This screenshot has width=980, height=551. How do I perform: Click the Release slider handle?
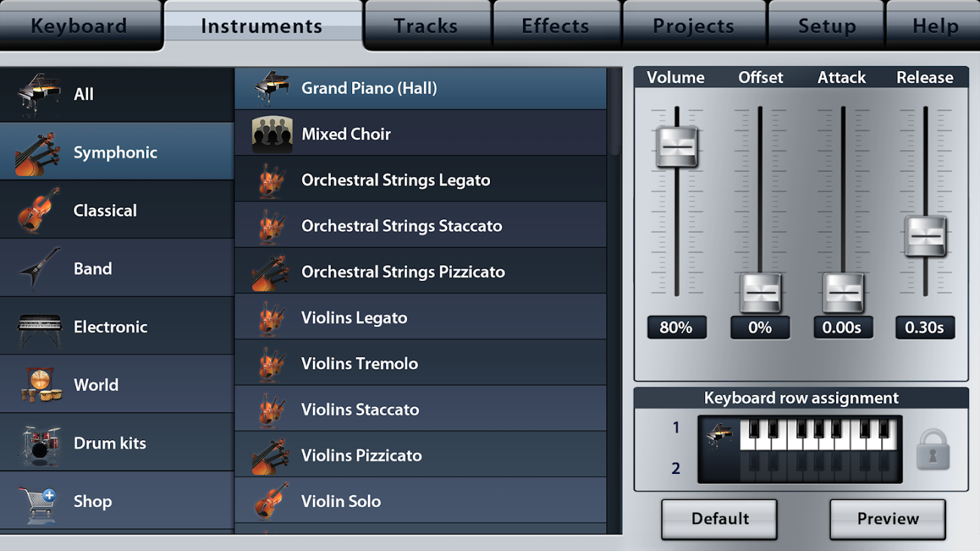pyautogui.click(x=926, y=236)
